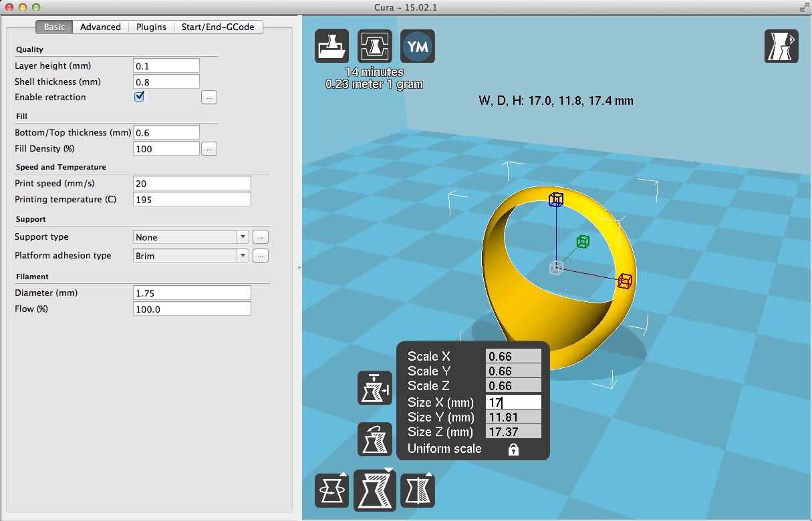Screen dimensions: 812x521
Task: Click the Bottom/Top thickness input field
Action: (166, 132)
